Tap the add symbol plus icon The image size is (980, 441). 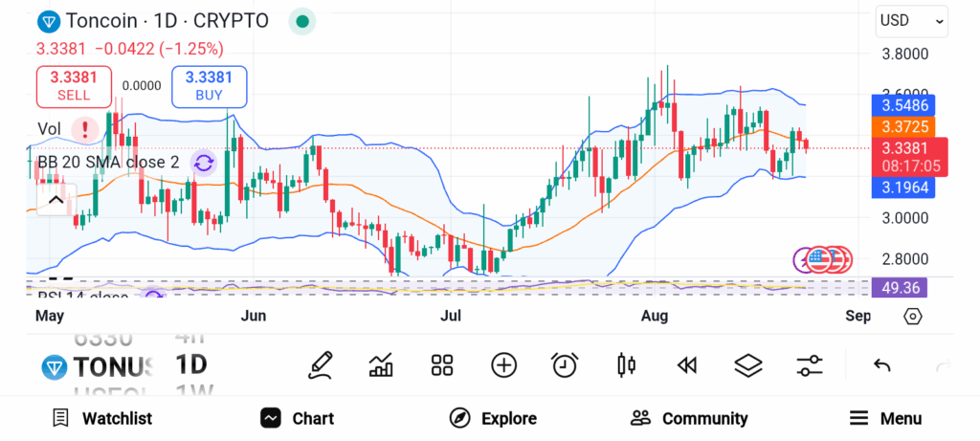coord(503,364)
